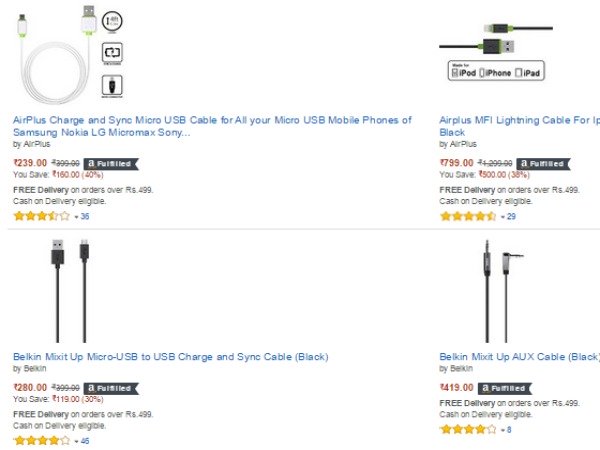Click the Belkin AUX Cable star rating
The image size is (600, 450).
[x=468, y=429]
